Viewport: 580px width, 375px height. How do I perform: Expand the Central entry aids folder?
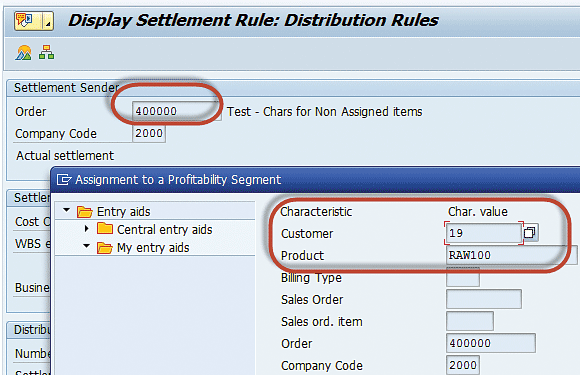point(87,229)
